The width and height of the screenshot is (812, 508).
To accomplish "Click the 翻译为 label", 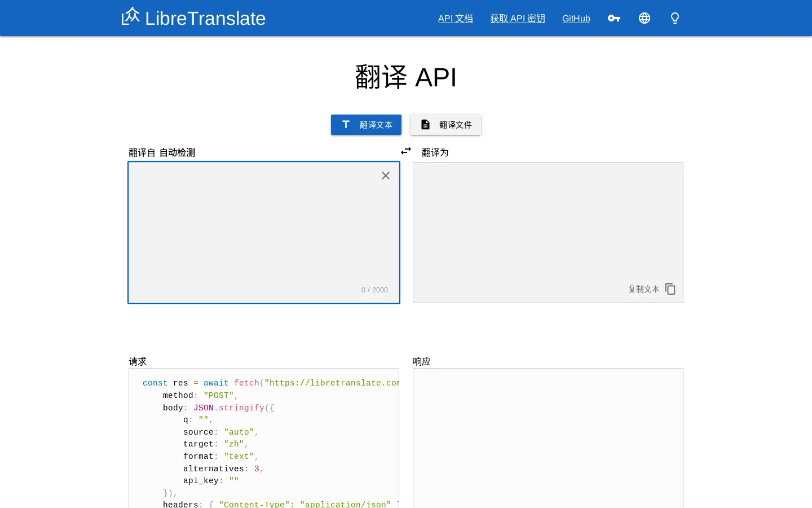I will click(435, 152).
